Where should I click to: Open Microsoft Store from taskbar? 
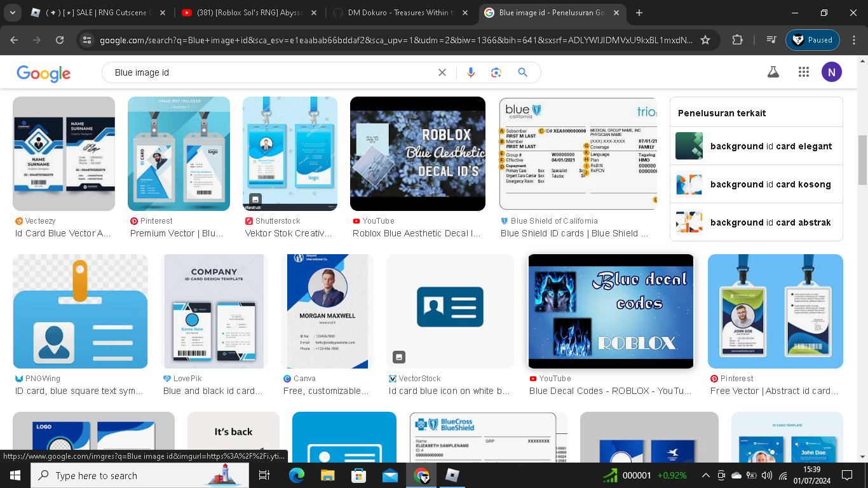click(358, 475)
